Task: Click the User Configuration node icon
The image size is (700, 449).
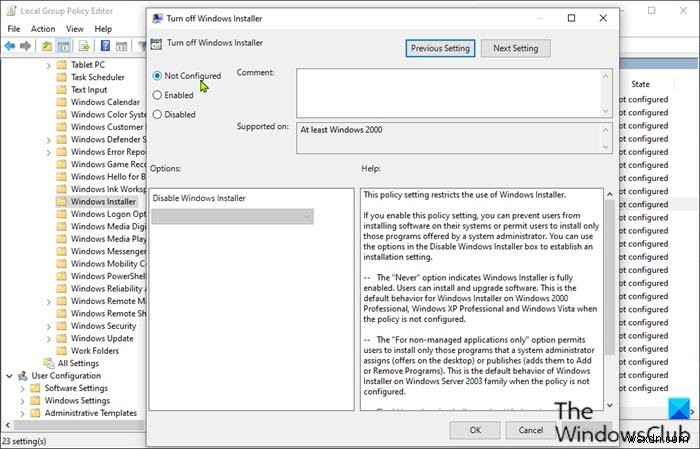Action: (x=22, y=376)
